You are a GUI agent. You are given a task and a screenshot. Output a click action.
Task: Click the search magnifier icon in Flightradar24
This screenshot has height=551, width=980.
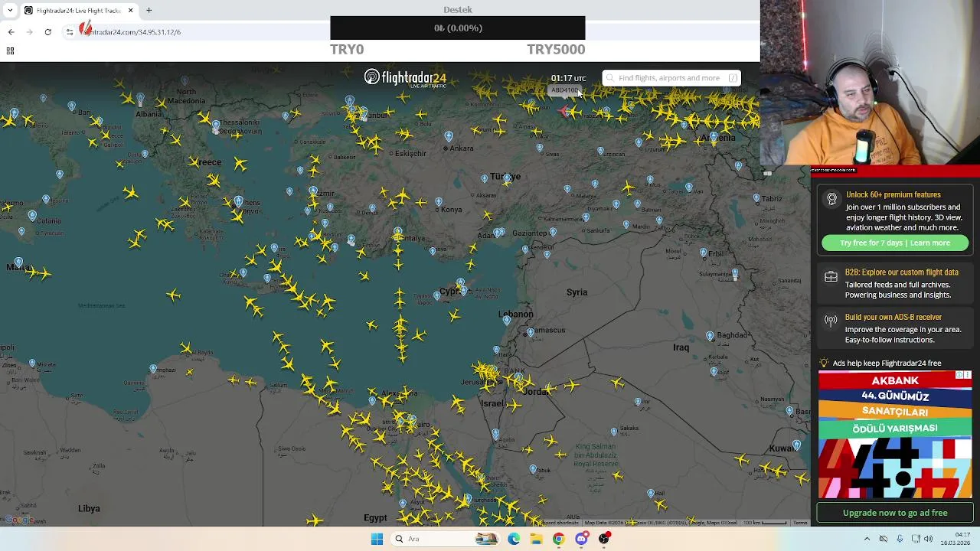[611, 78]
